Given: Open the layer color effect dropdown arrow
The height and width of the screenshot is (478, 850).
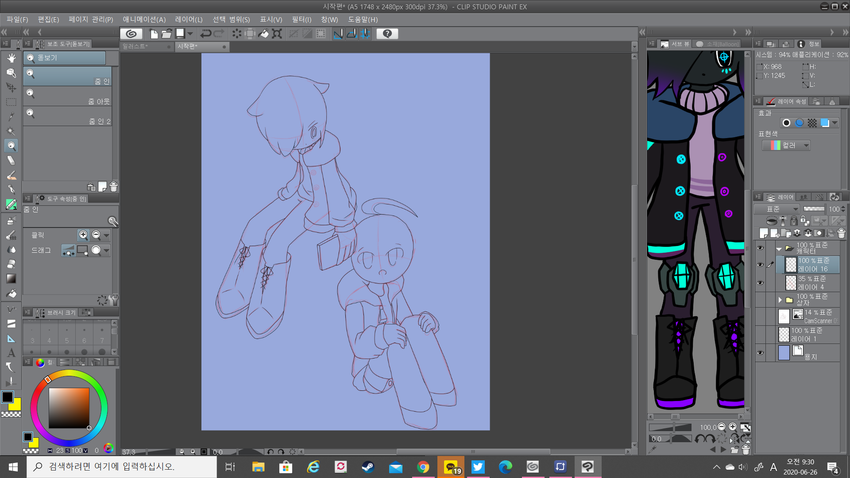Looking at the screenshot, I should [834, 123].
